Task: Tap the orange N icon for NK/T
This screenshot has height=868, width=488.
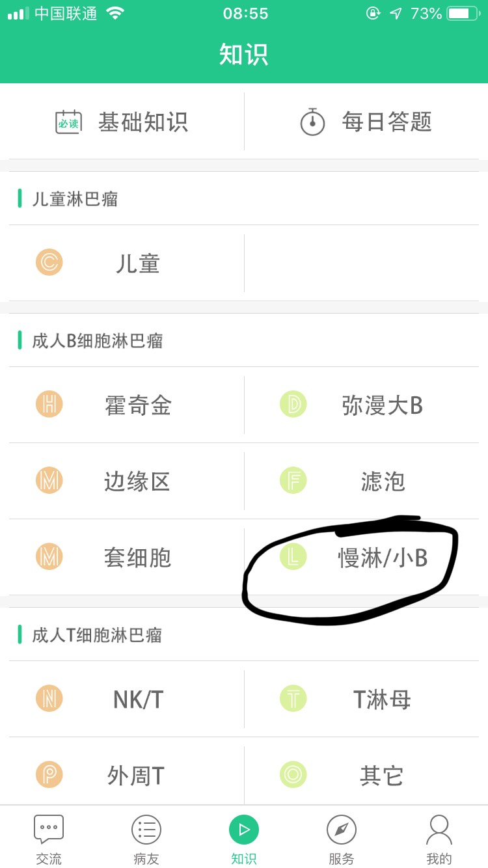Action: coord(49,698)
